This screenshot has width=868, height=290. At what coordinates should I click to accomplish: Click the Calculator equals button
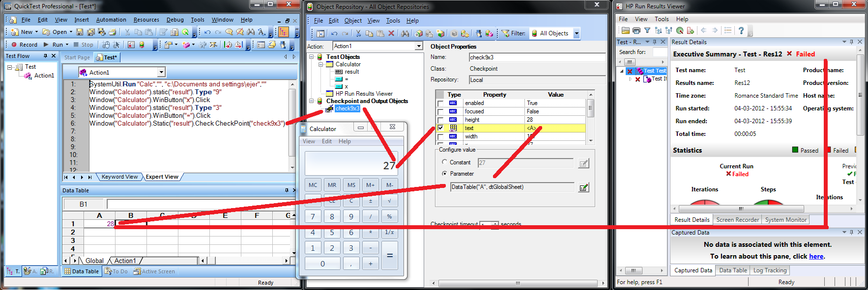coord(389,255)
